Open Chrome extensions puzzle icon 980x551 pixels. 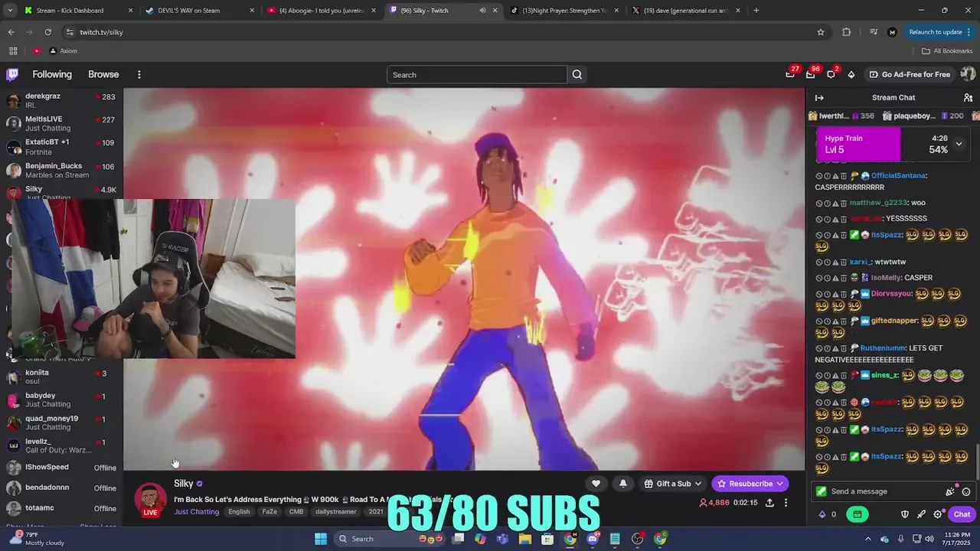tap(846, 32)
